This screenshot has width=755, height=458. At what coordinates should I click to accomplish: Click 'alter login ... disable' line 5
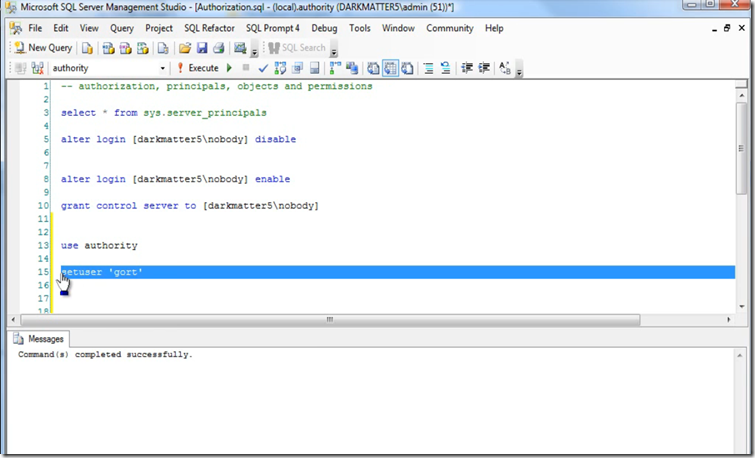[179, 139]
